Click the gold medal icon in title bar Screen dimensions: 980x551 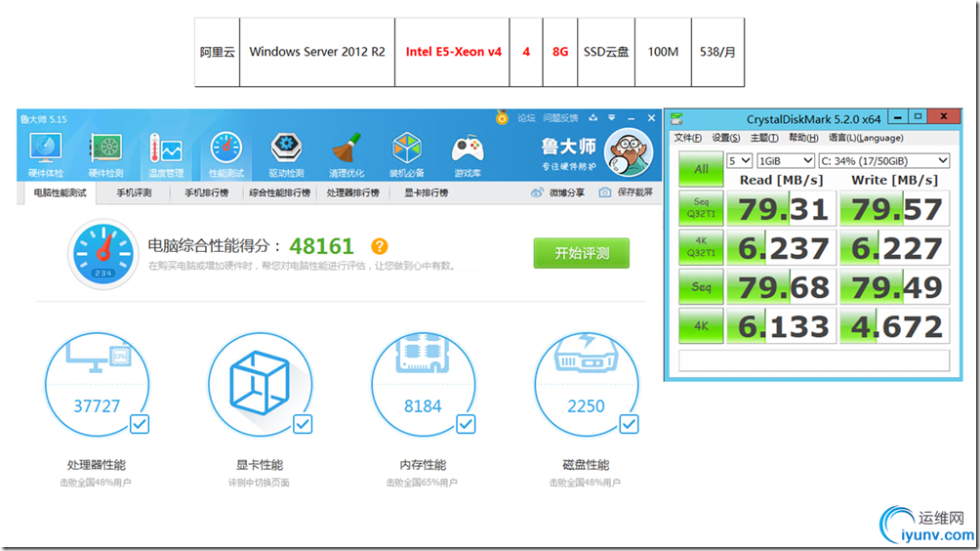tap(502, 117)
